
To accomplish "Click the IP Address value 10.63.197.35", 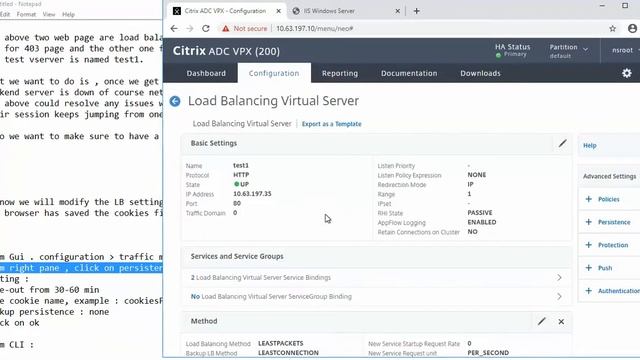I will [x=252, y=194].
